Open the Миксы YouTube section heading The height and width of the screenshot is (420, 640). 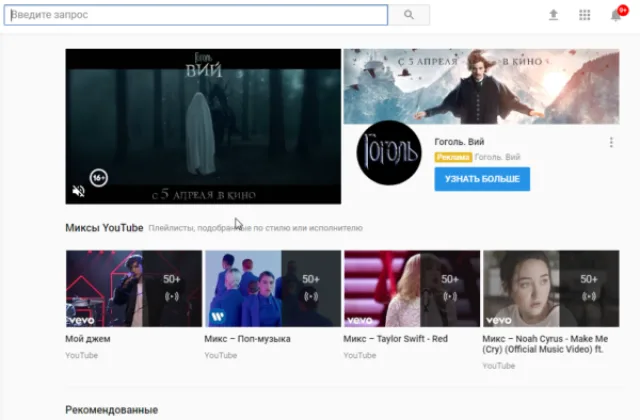tap(104, 228)
